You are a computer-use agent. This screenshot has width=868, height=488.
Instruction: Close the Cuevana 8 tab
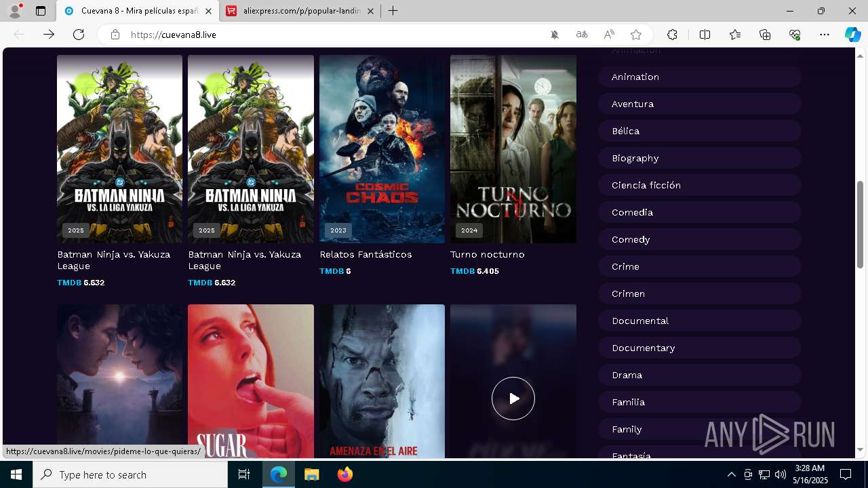point(208,11)
